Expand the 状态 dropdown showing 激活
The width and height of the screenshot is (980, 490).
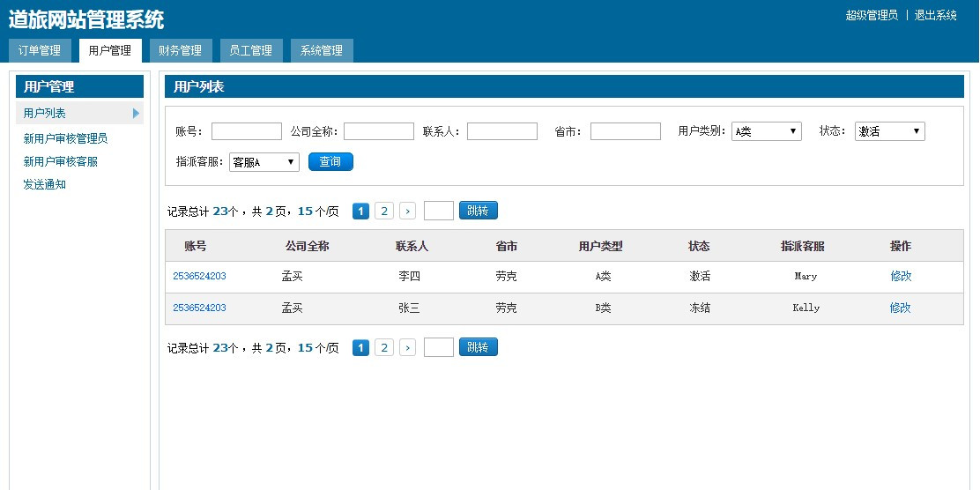click(x=889, y=131)
